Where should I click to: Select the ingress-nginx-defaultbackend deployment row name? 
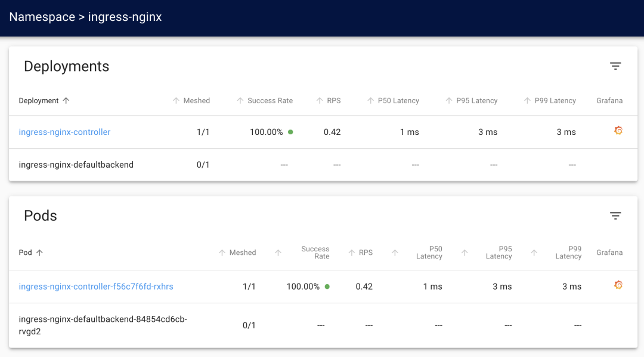(x=76, y=165)
